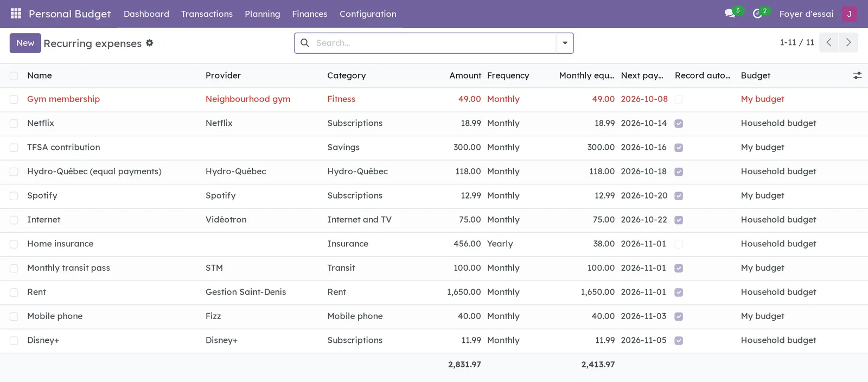The image size is (868, 382).
Task: Toggle Record auto checkbox for Home insurance
Action: coord(679,244)
